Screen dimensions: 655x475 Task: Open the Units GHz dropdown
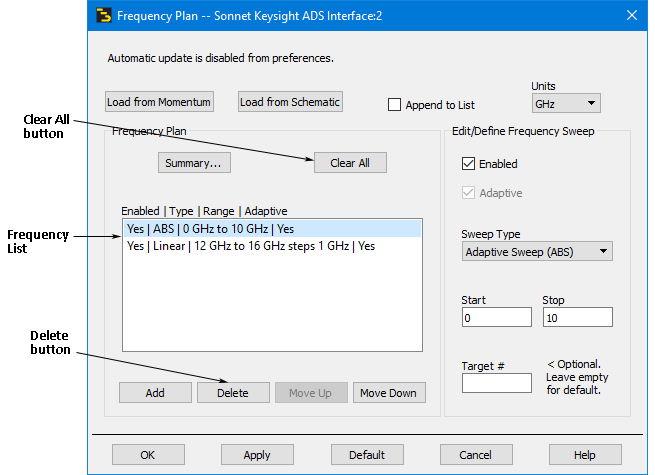pyautogui.click(x=566, y=104)
